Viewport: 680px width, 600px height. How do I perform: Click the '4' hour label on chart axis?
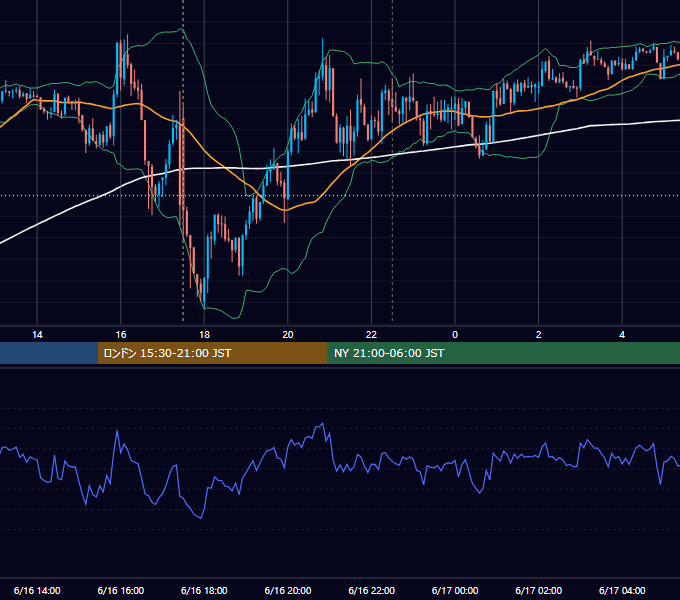pyautogui.click(x=622, y=335)
